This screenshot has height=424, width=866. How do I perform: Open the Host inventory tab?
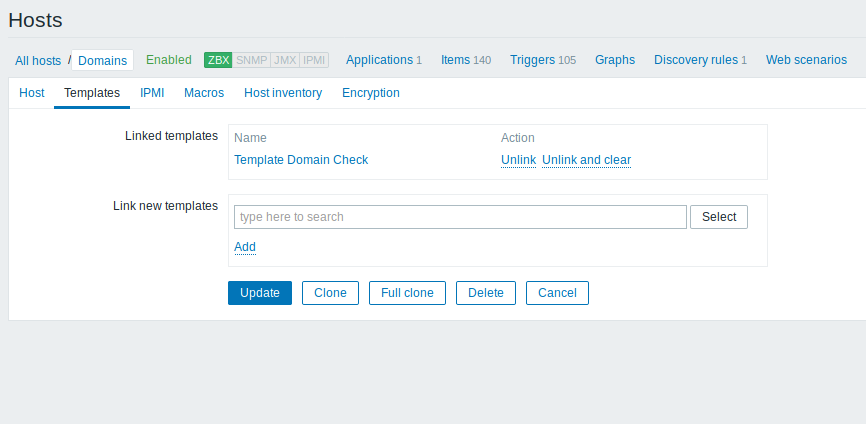coord(283,93)
